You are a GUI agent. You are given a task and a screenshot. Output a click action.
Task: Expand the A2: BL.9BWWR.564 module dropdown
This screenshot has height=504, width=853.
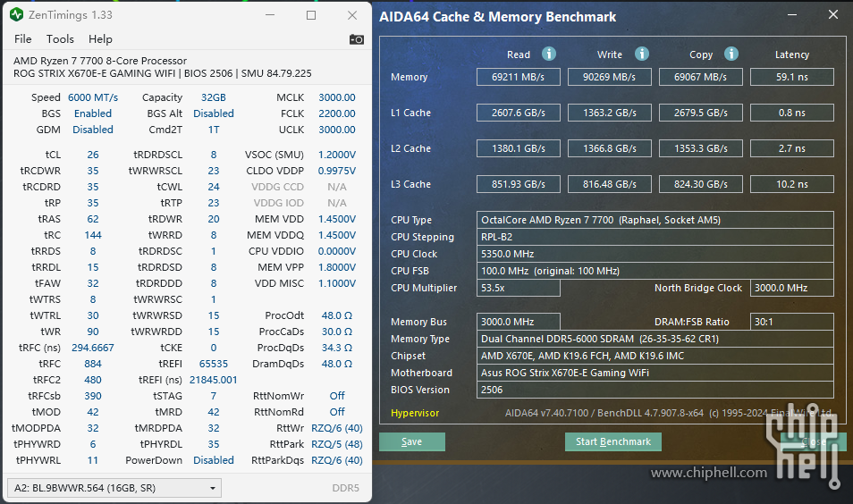(114, 488)
